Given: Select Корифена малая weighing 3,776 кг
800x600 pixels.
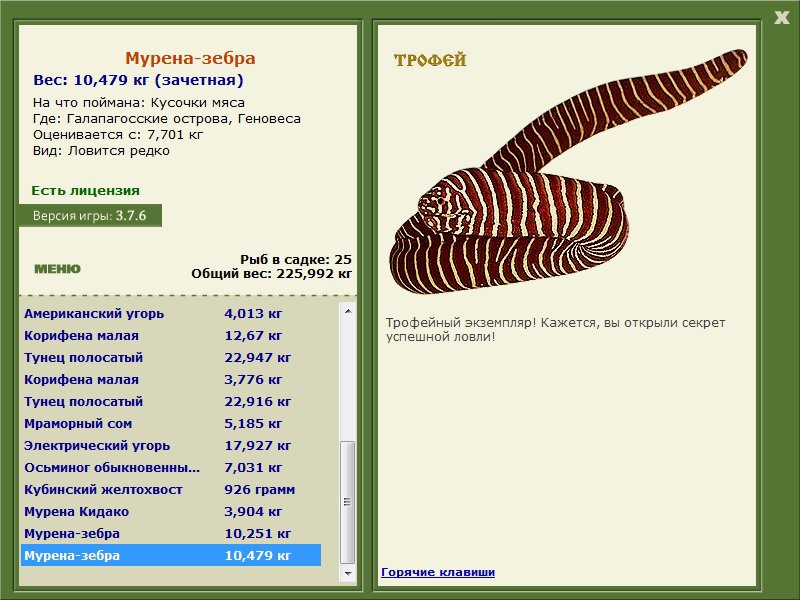Looking at the screenshot, I should point(171,380).
